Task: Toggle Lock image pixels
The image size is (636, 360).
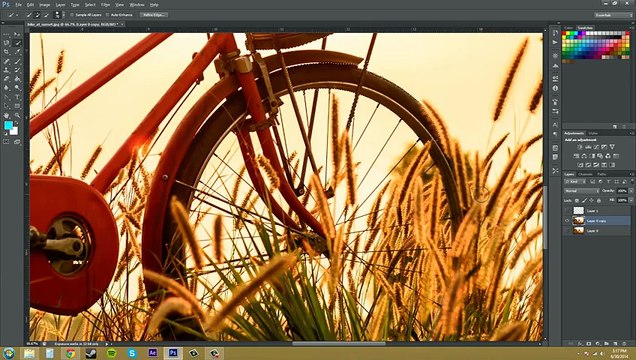Action: [x=585, y=201]
